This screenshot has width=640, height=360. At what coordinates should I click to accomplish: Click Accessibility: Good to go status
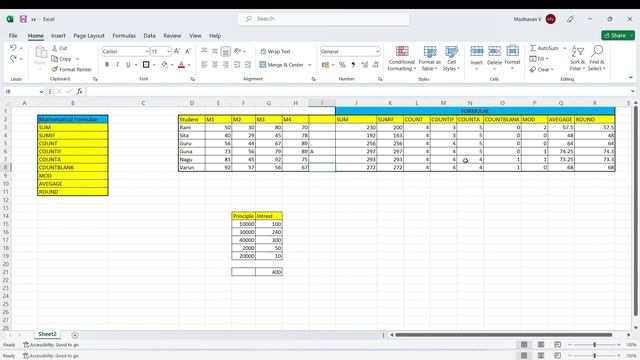pyautogui.click(x=51, y=345)
